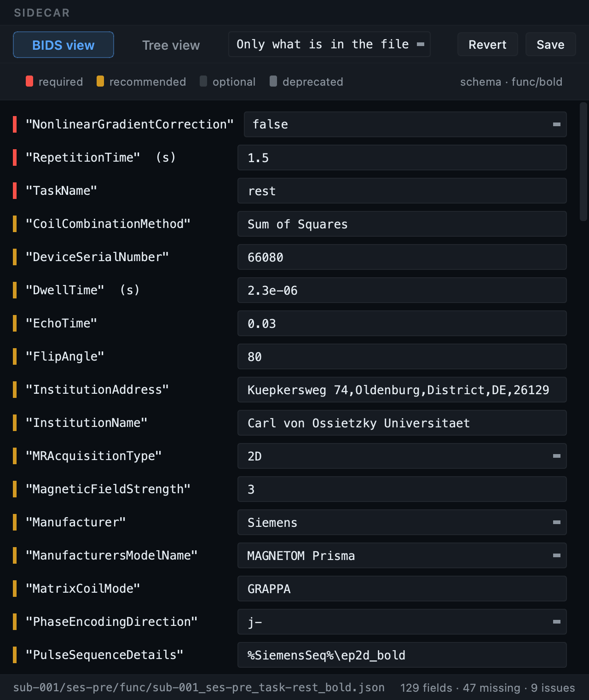Screen dimensions: 589x700
Task: Click the Revert button
Action: point(487,44)
